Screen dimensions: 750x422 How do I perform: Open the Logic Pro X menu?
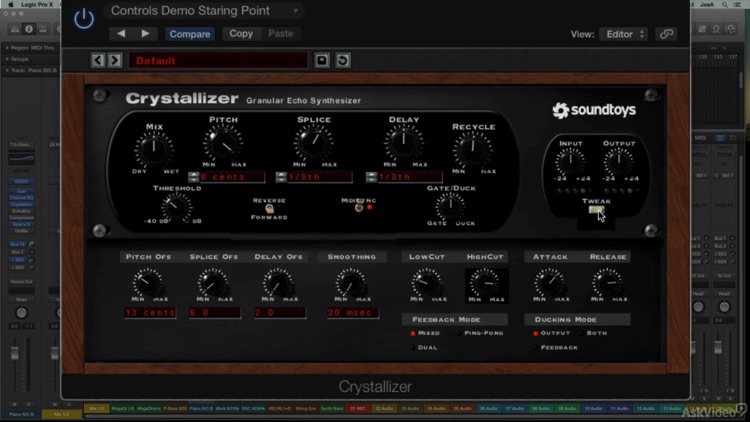click(x=37, y=4)
